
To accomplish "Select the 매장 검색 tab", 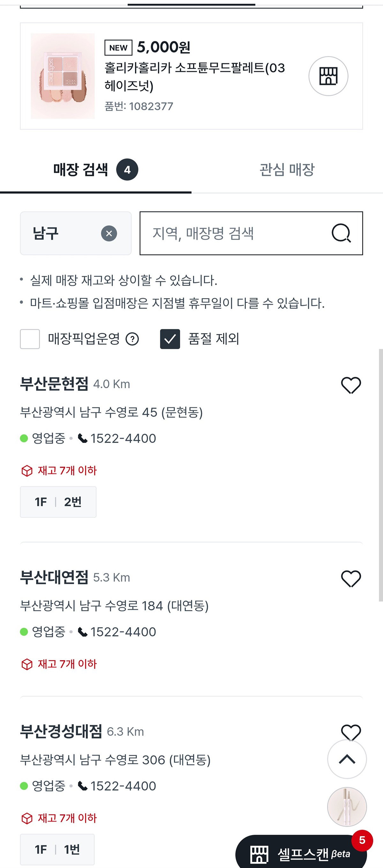I will [96, 170].
